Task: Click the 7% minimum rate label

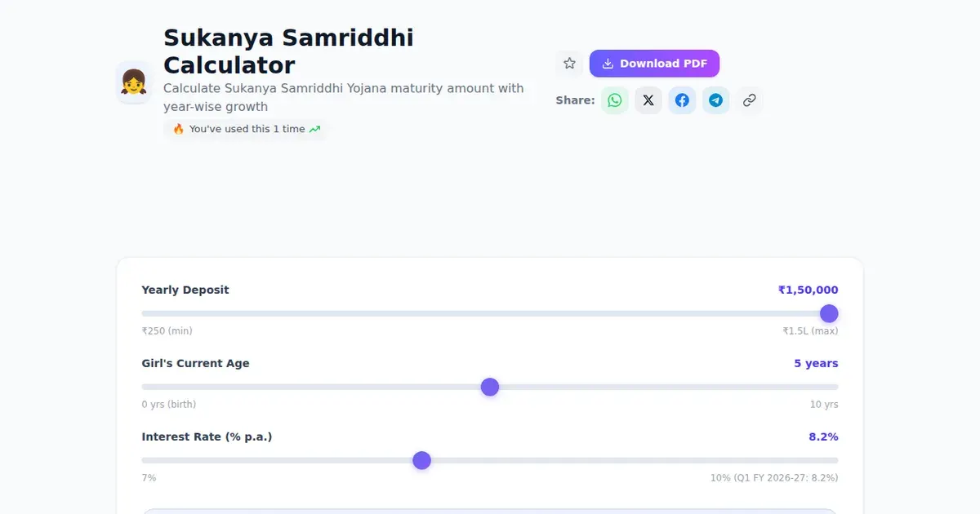Action: click(149, 478)
